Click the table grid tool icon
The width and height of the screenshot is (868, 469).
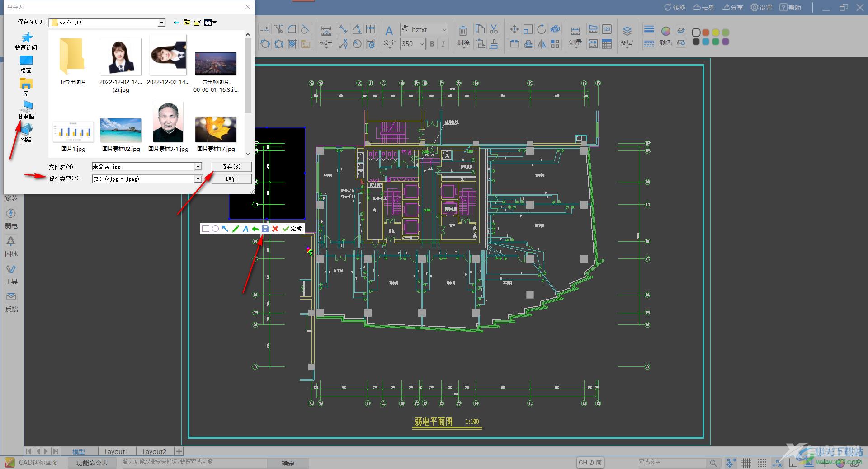pyautogui.click(x=607, y=44)
